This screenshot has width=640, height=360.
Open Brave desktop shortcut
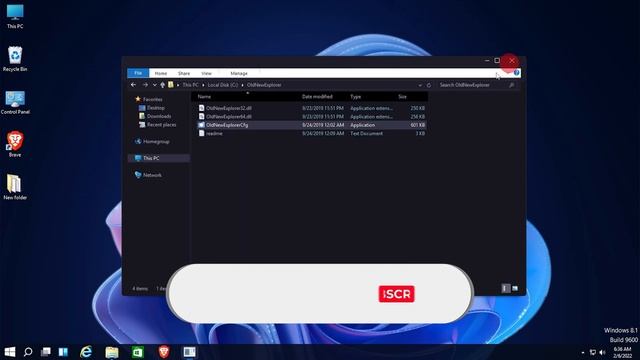(x=15, y=144)
